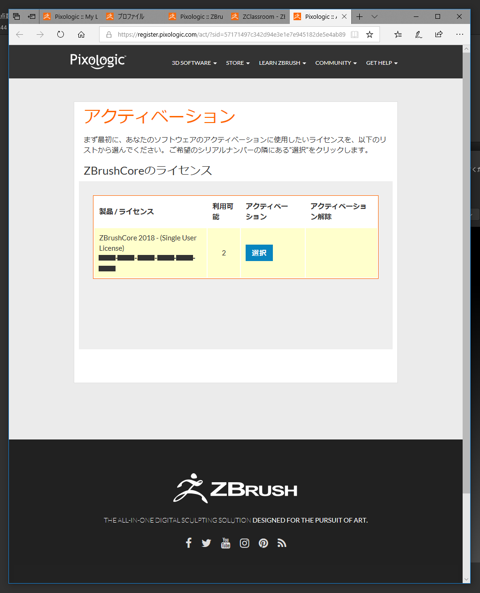The image size is (480, 593).
Task: Switch to プロファイル tab
Action: pos(133,17)
